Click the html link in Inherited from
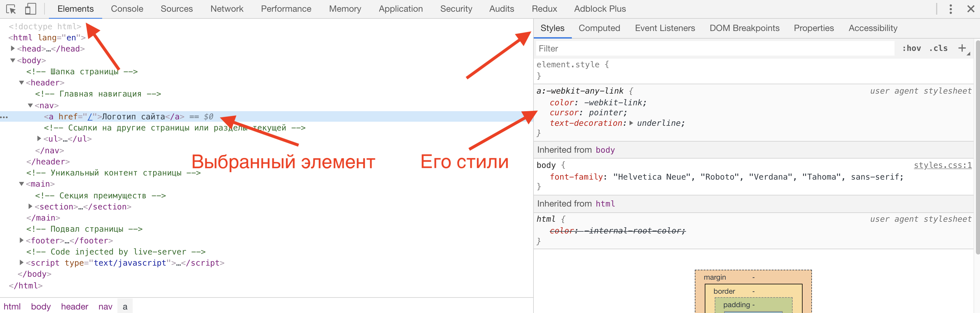The width and height of the screenshot is (980, 313). point(605,204)
